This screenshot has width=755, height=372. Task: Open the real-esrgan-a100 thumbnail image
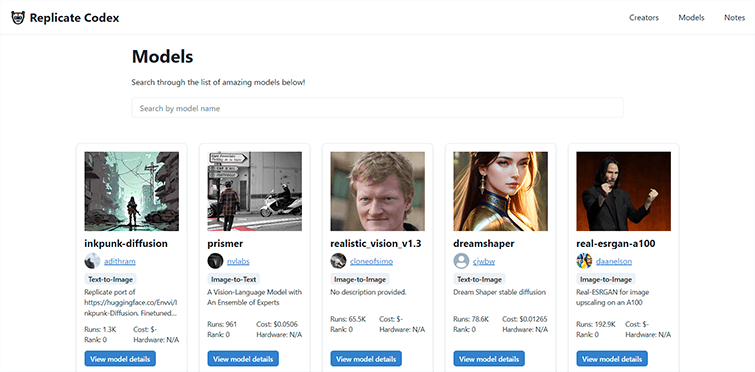pos(624,192)
